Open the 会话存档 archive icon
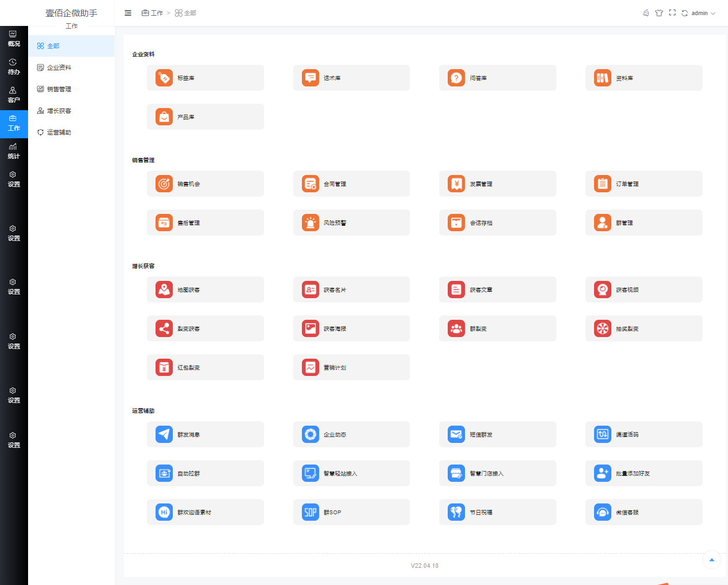The image size is (728, 585). point(456,223)
